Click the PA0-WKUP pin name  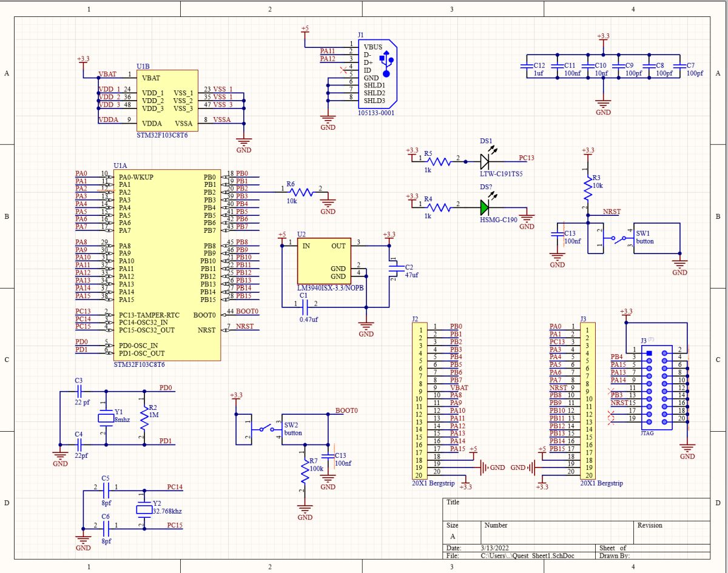pyautogui.click(x=136, y=176)
